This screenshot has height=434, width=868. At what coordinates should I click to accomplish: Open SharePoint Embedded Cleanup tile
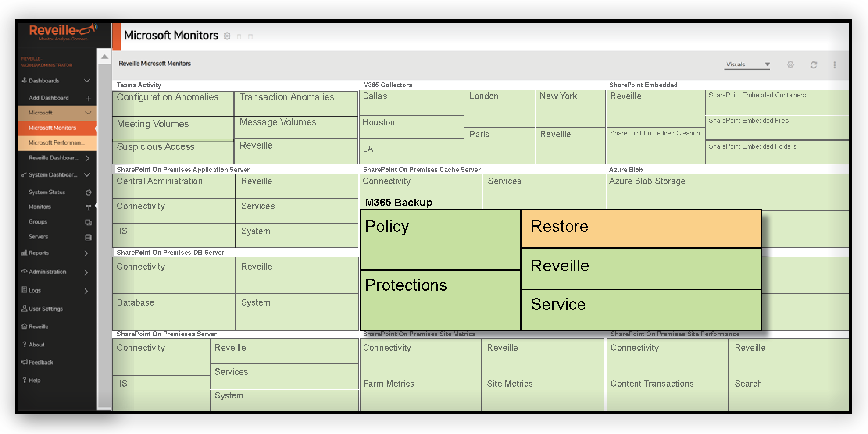click(x=656, y=146)
